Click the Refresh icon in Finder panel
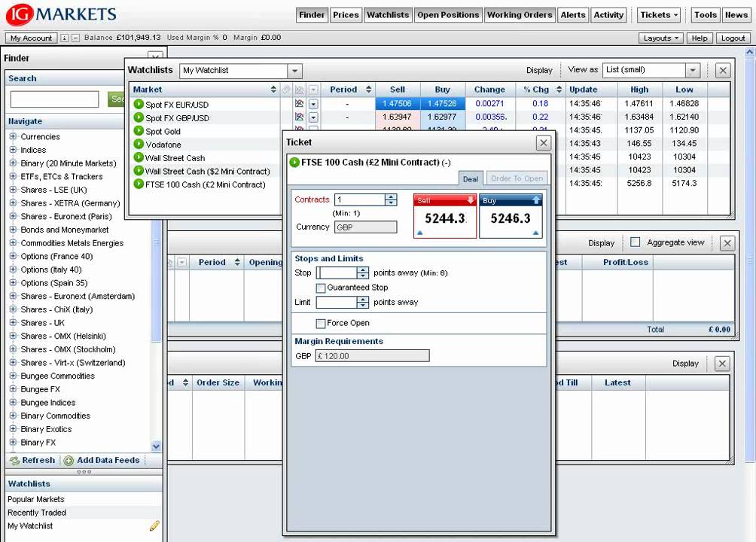Screen dimensions: 756x542 (x=14, y=461)
